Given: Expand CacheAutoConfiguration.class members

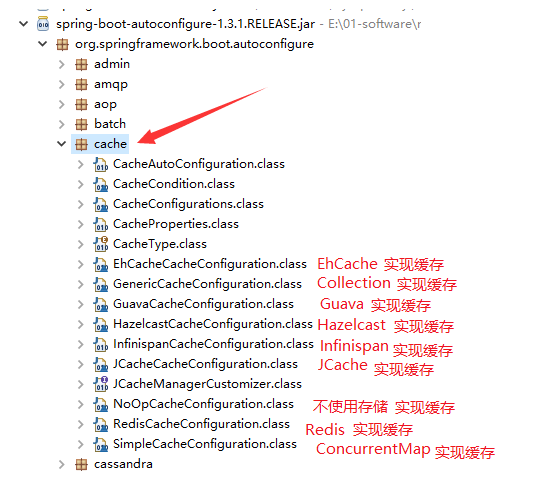Looking at the screenshot, I should tap(81, 164).
